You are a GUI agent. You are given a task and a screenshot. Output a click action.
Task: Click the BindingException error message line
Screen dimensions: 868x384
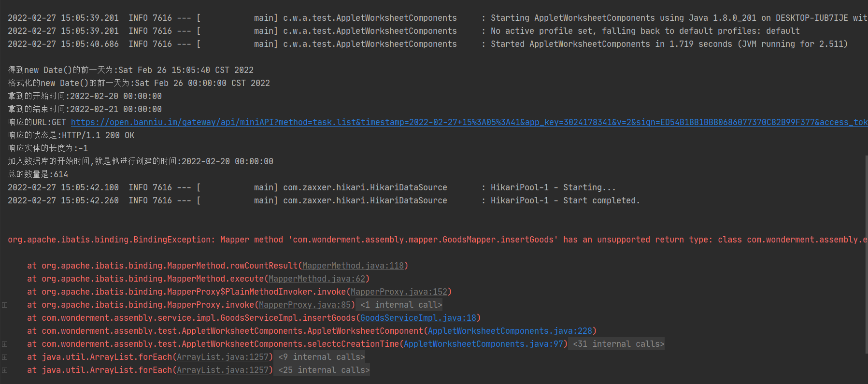point(438,240)
